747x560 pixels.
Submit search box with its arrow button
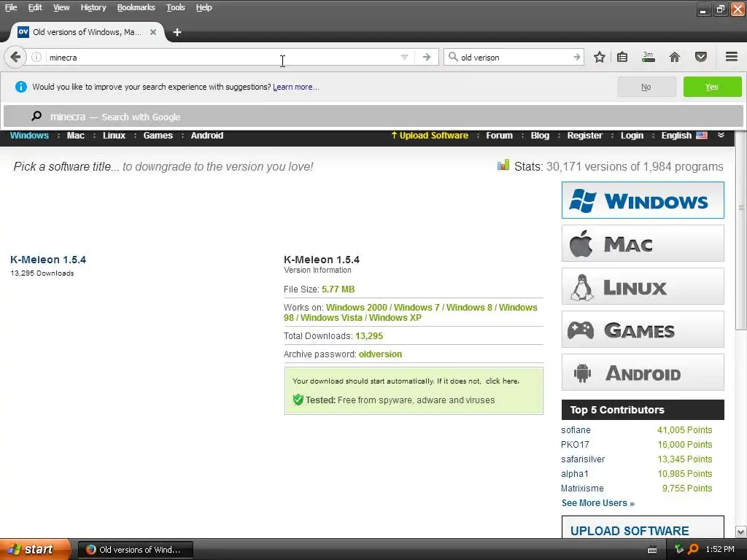coord(577,57)
